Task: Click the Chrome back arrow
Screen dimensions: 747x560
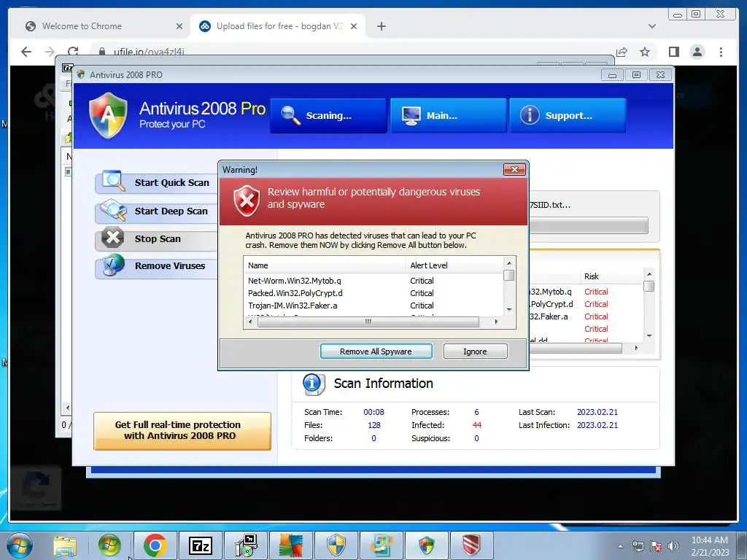Action: click(x=26, y=52)
